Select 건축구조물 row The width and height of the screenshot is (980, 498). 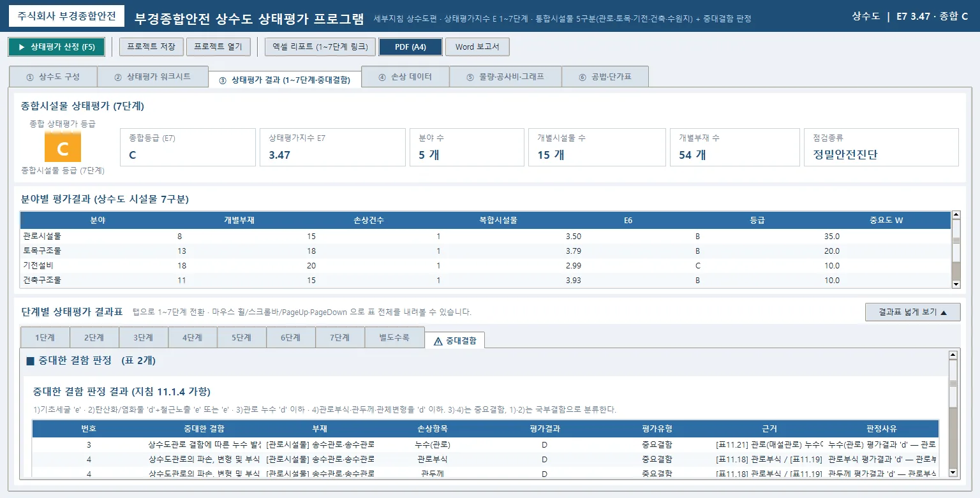[486, 279]
